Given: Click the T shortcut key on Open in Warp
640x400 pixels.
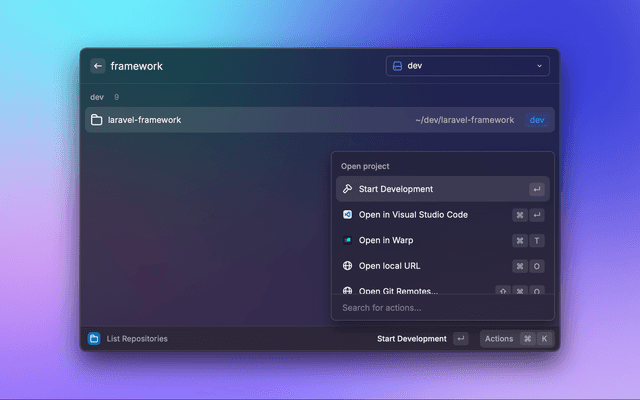Looking at the screenshot, I should (537, 241).
